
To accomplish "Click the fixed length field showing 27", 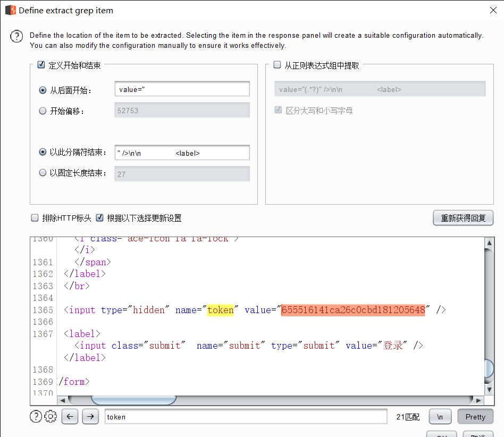I will [182, 174].
